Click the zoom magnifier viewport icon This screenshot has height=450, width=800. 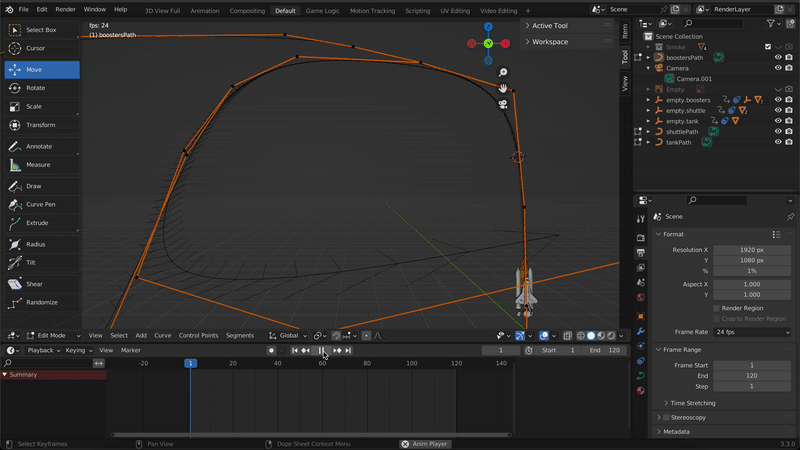coord(503,72)
